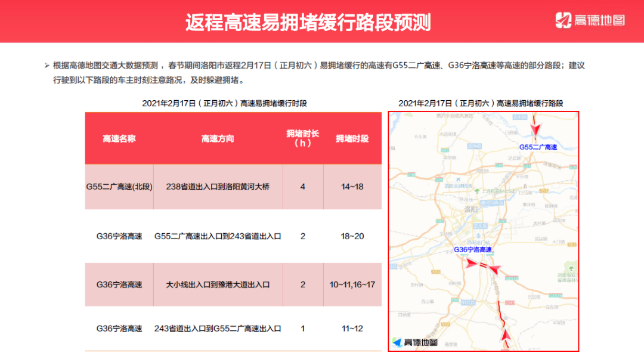This screenshot has width=644, height=362.
Task: Select the G55二广高速(北段) cell
Action: [x=119, y=187]
